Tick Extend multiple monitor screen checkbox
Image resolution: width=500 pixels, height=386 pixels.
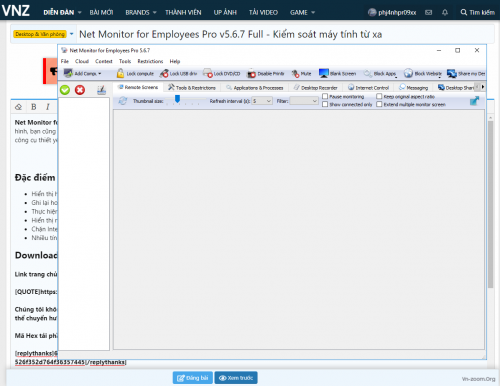pos(379,104)
